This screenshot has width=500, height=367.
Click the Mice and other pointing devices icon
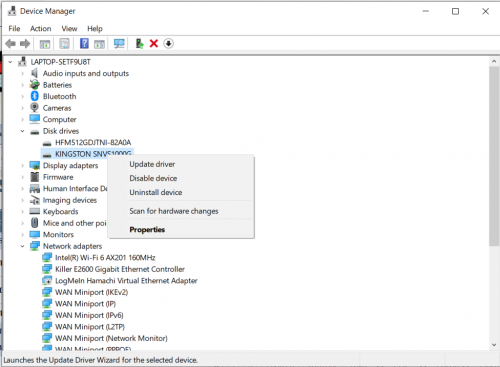pos(35,223)
